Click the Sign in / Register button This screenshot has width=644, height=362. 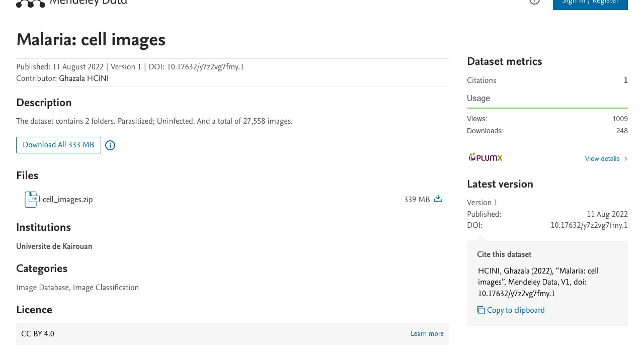(x=590, y=4)
